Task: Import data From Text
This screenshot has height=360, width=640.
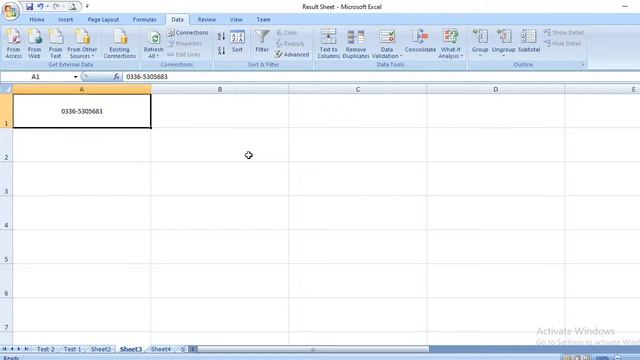Action: (56, 44)
